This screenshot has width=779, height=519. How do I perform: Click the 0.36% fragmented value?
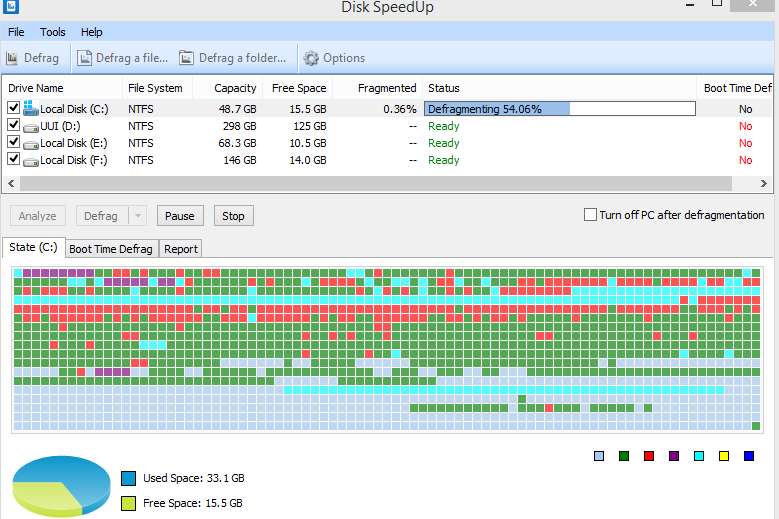399,109
